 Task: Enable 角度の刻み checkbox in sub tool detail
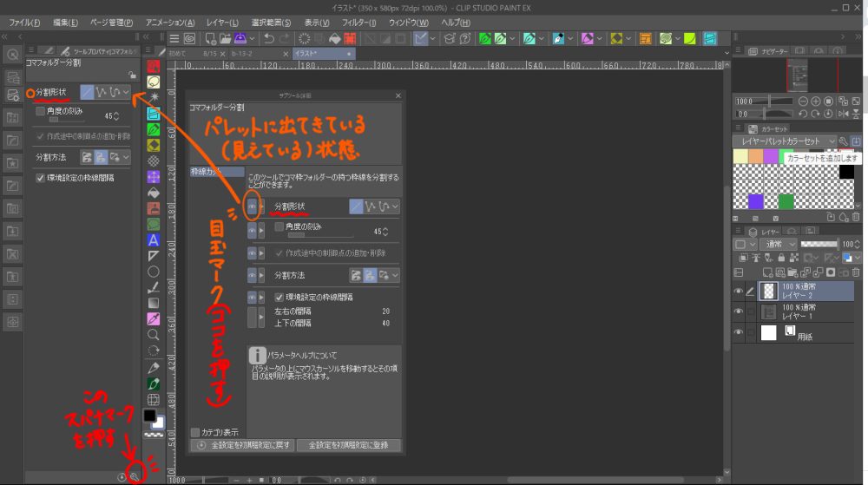click(279, 226)
